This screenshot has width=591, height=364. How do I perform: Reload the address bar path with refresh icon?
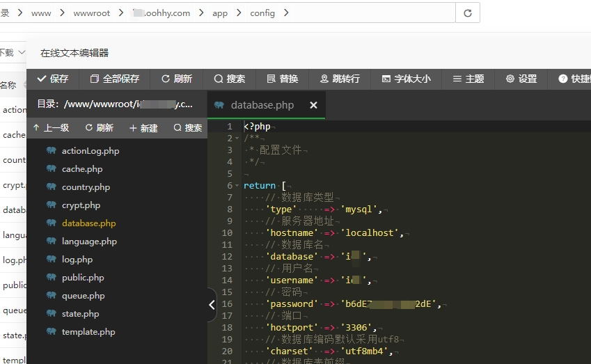pos(468,13)
